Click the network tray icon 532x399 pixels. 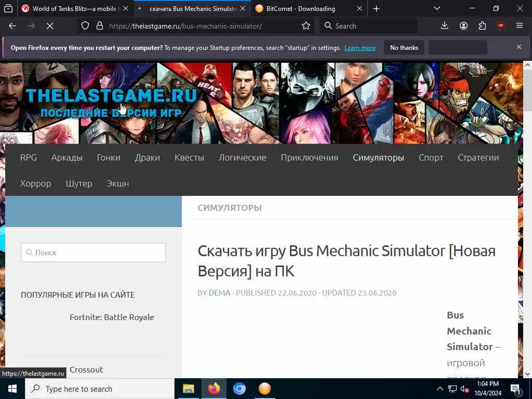click(x=452, y=389)
